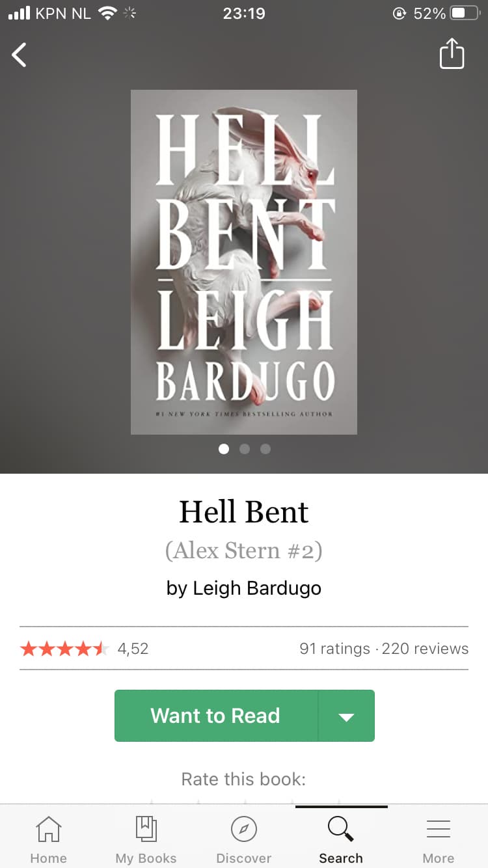Screen dimensions: 488x868
Task: Select the first carousel page dot
Action: 224,449
